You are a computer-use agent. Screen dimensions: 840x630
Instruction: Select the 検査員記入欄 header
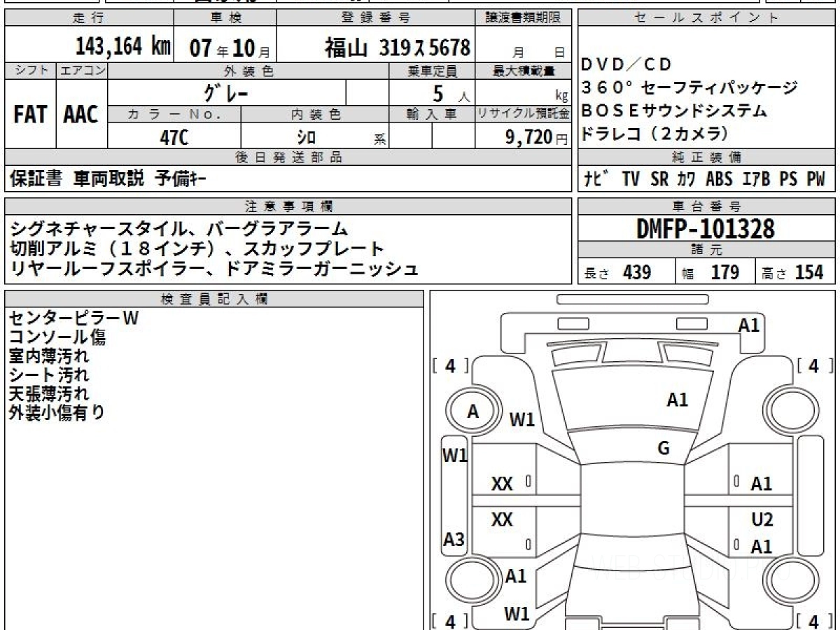tap(214, 298)
